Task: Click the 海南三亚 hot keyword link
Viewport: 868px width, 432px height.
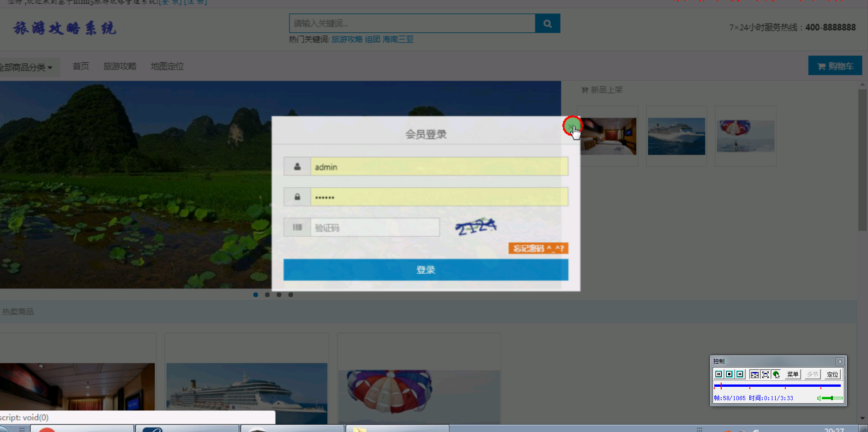Action: [x=398, y=39]
